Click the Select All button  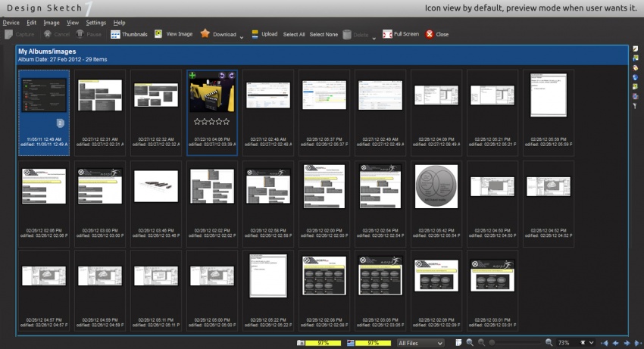[x=294, y=34]
